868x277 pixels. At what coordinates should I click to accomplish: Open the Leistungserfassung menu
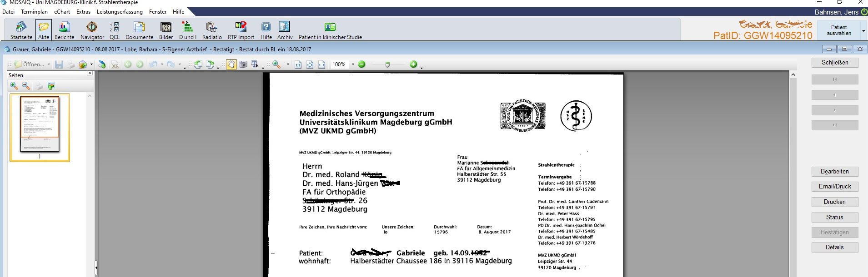pos(120,12)
